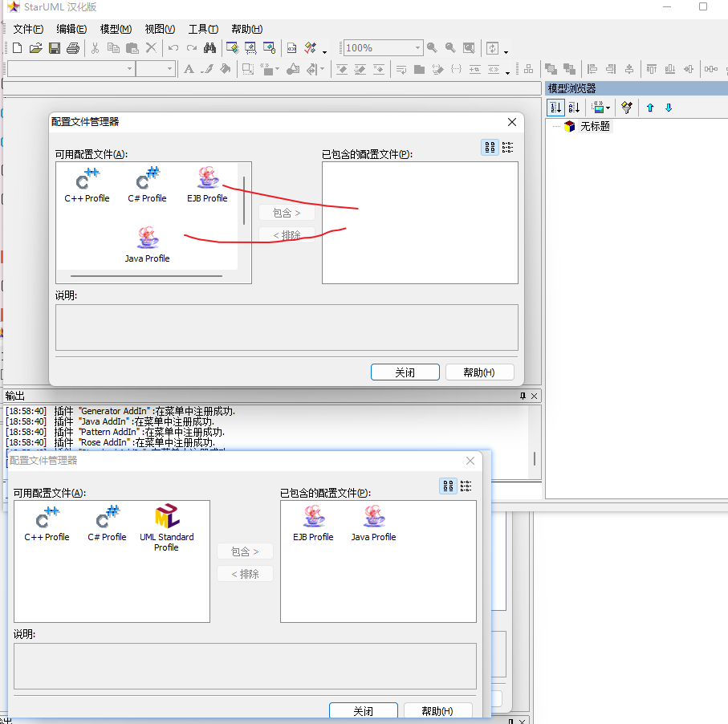This screenshot has width=728, height=724.
Task: Click vertical scrollbar in upper available list
Action: (244, 201)
